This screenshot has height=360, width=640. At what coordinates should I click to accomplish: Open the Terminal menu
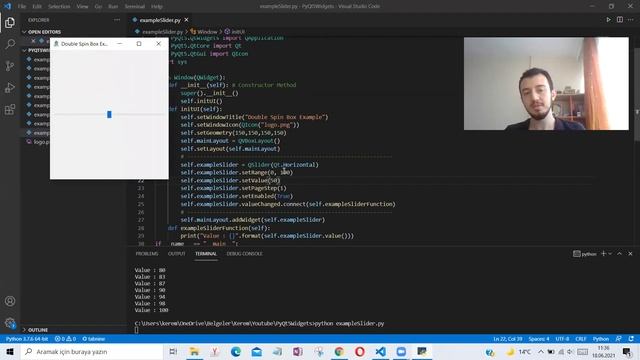click(x=135, y=7)
